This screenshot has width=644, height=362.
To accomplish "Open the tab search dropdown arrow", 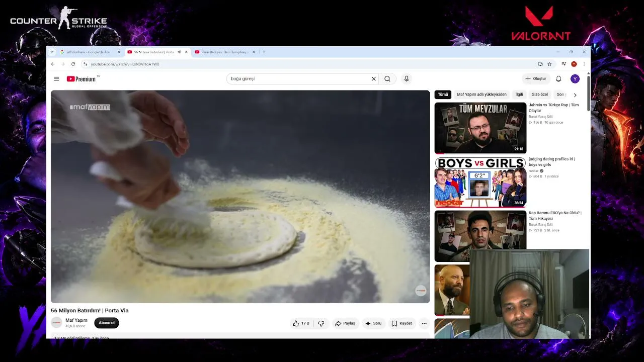I will click(x=52, y=52).
